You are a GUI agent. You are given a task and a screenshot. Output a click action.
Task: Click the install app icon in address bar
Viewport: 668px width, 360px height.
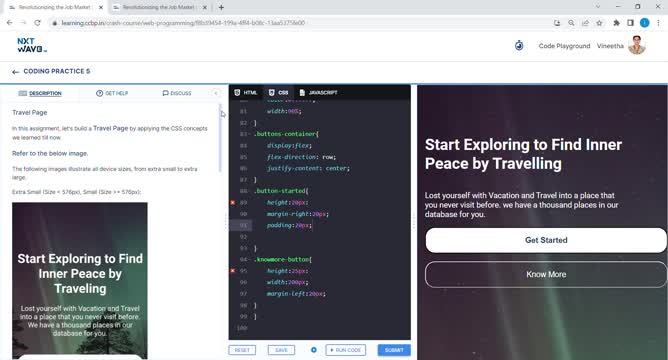coord(557,23)
